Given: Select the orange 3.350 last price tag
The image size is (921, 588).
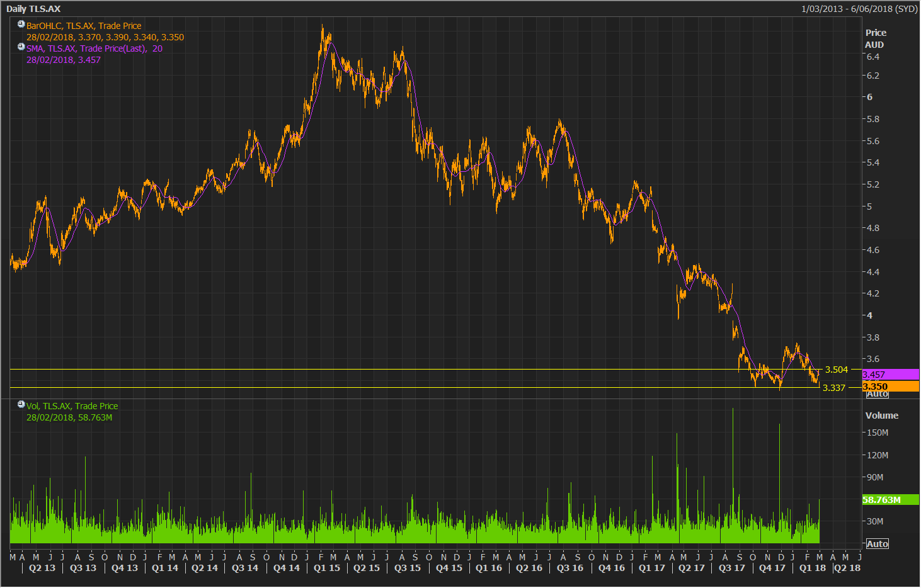Looking at the screenshot, I should [x=890, y=387].
